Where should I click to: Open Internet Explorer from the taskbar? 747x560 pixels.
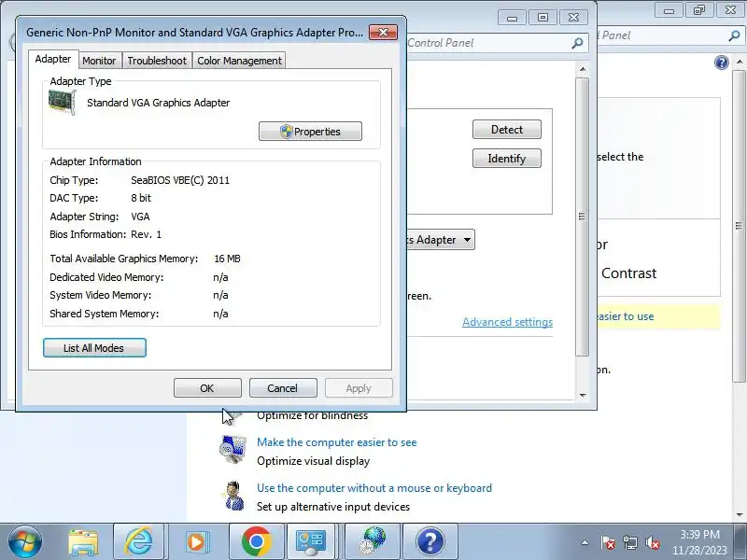[138, 541]
